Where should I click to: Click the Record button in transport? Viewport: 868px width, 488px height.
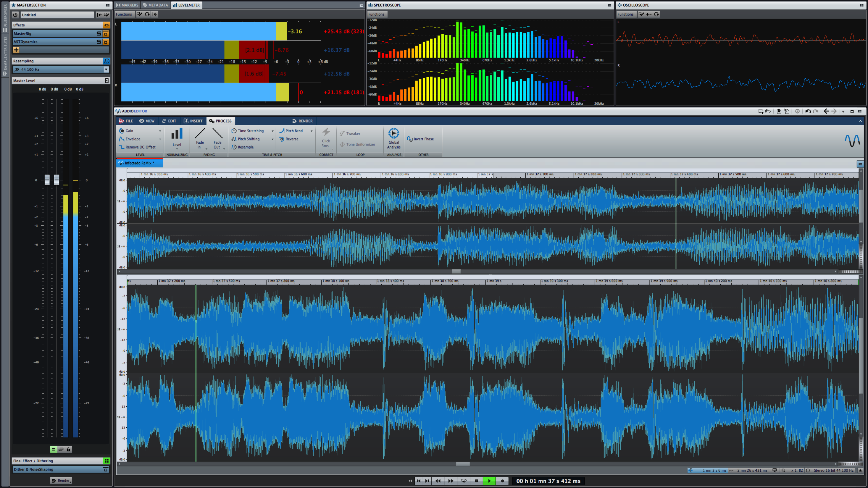tap(502, 481)
